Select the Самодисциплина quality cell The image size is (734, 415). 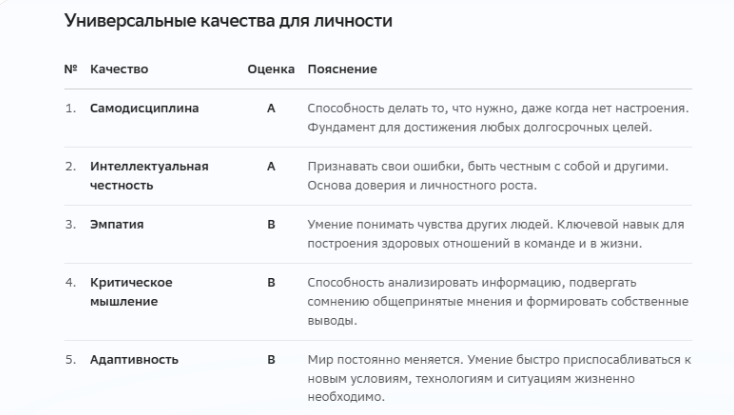point(144,108)
